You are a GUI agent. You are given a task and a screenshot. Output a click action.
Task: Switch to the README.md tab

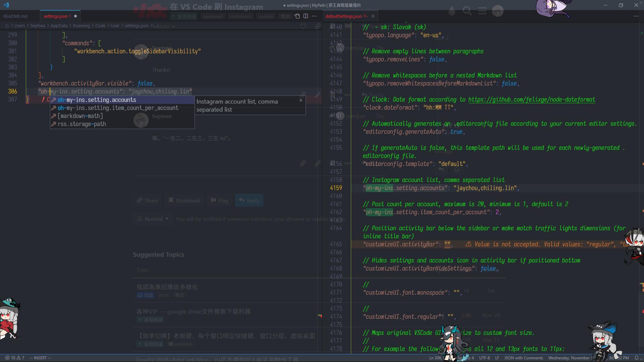pyautogui.click(x=15, y=16)
